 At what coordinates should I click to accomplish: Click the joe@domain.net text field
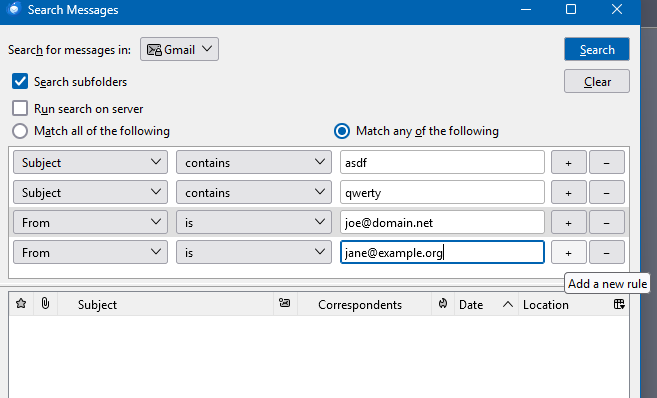[442, 222]
